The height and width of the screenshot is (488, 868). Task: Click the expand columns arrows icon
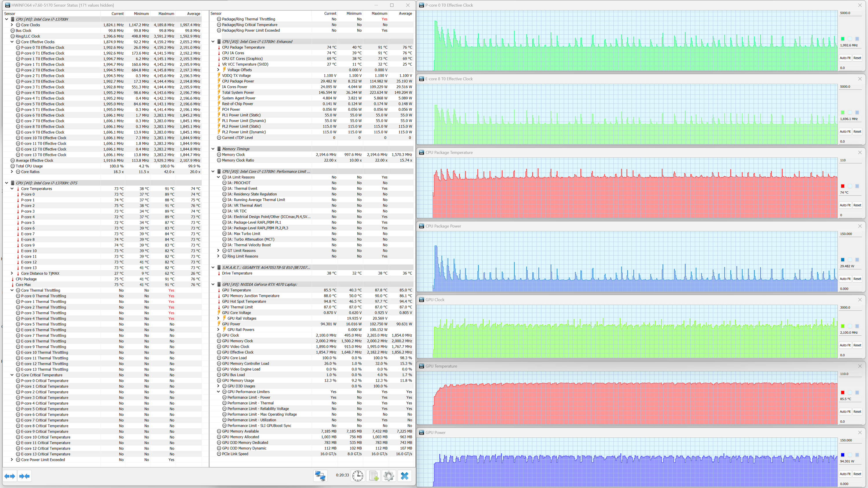point(10,476)
